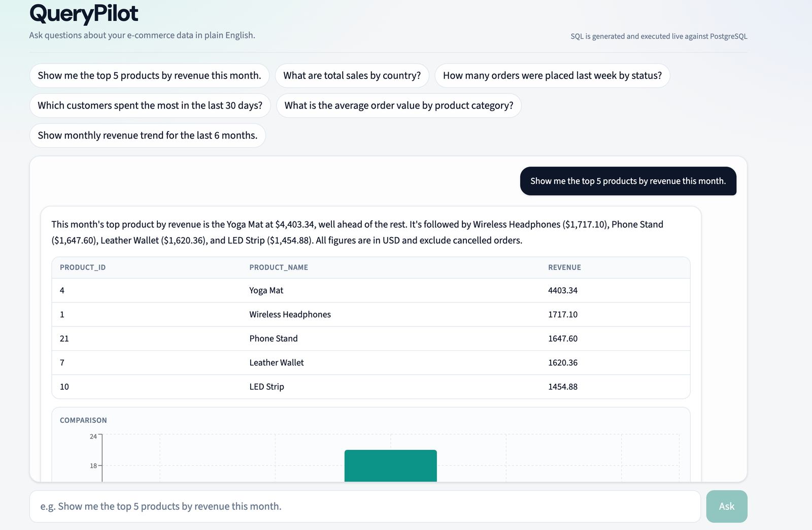Select the Yoga Mat table row
The width and height of the screenshot is (812, 530).
[x=371, y=290]
